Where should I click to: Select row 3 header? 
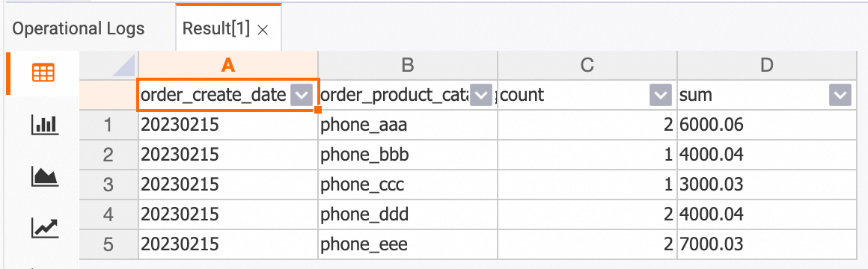[109, 185]
